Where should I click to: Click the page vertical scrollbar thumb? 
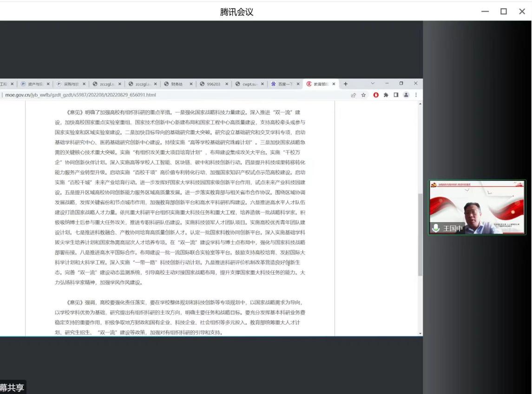coord(420,235)
